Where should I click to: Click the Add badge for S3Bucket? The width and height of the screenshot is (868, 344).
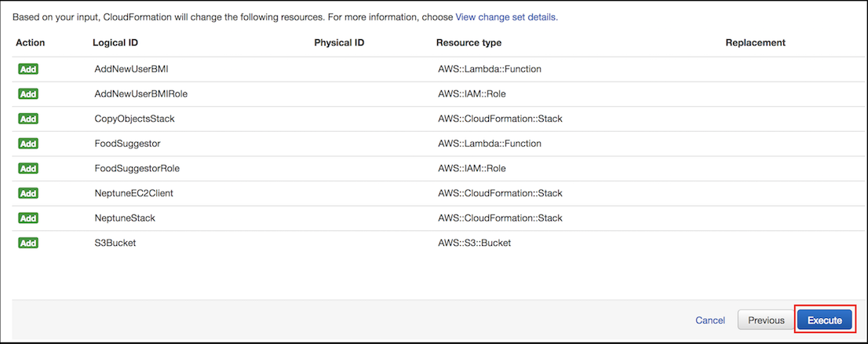28,243
